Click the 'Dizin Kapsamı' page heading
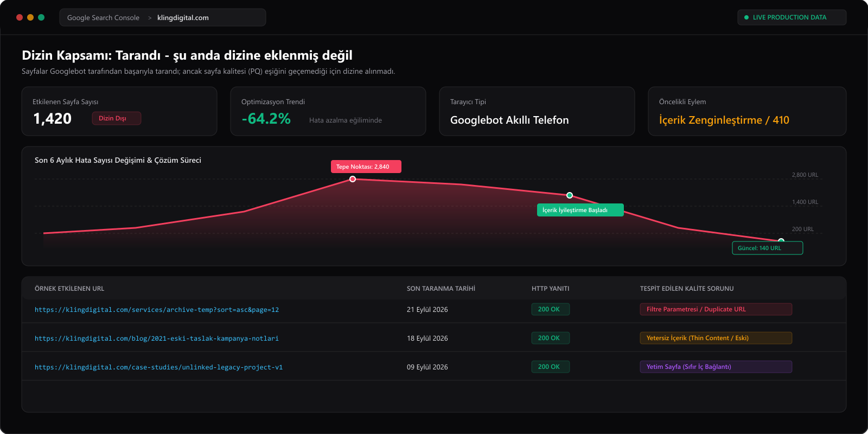The image size is (868, 434). [x=187, y=55]
